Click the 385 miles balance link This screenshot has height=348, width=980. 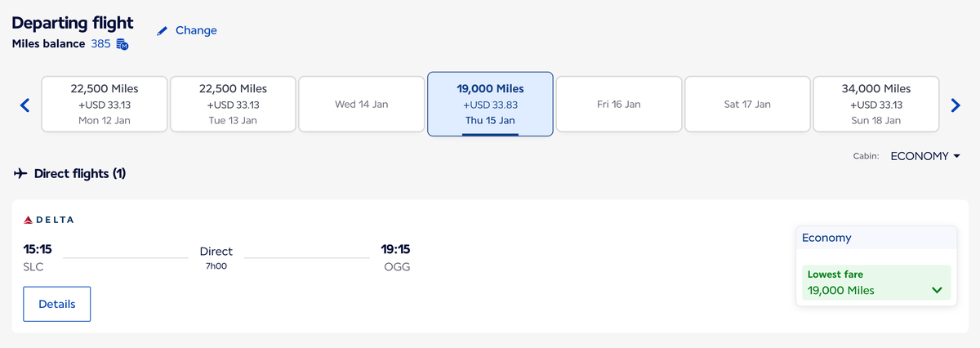click(x=100, y=44)
